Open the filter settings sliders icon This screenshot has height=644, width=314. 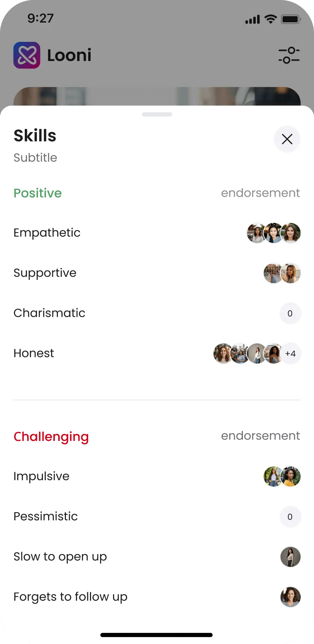pyautogui.click(x=289, y=55)
